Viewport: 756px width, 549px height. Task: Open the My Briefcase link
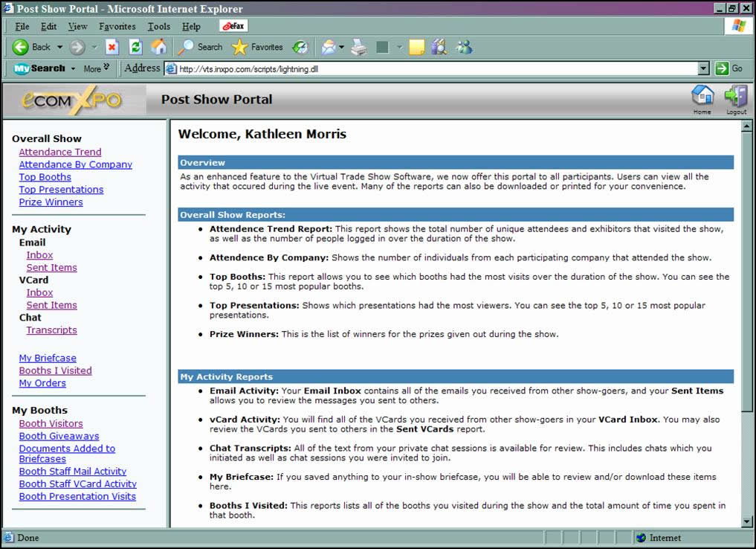48,358
